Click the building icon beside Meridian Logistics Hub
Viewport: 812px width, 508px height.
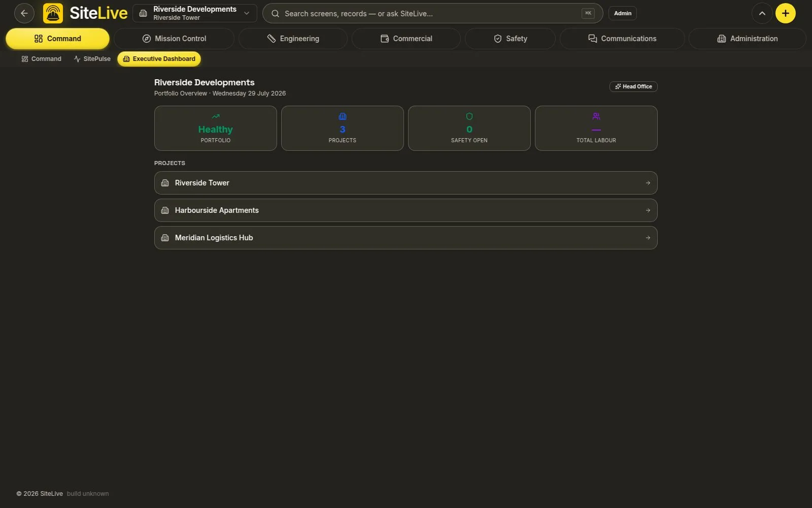pos(165,238)
